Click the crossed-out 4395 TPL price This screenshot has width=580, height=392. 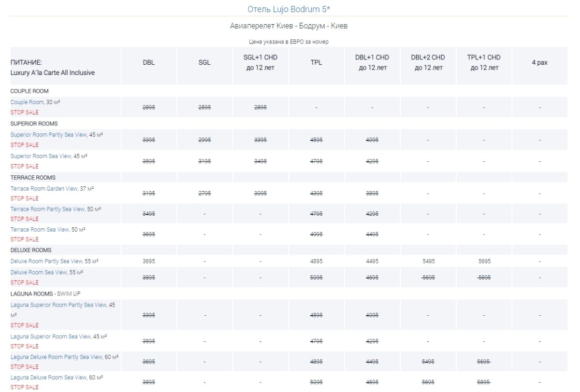[x=316, y=194]
